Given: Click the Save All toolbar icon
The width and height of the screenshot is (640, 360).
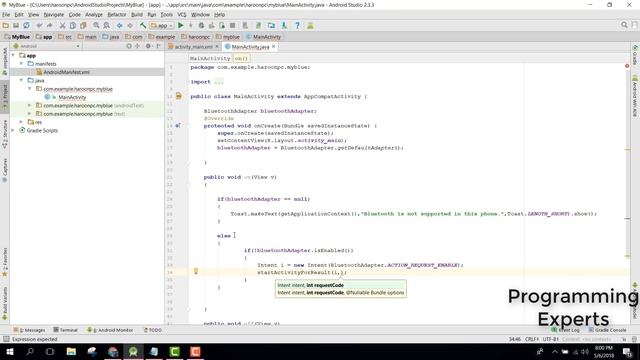Looking at the screenshot, I should (x=16, y=26).
